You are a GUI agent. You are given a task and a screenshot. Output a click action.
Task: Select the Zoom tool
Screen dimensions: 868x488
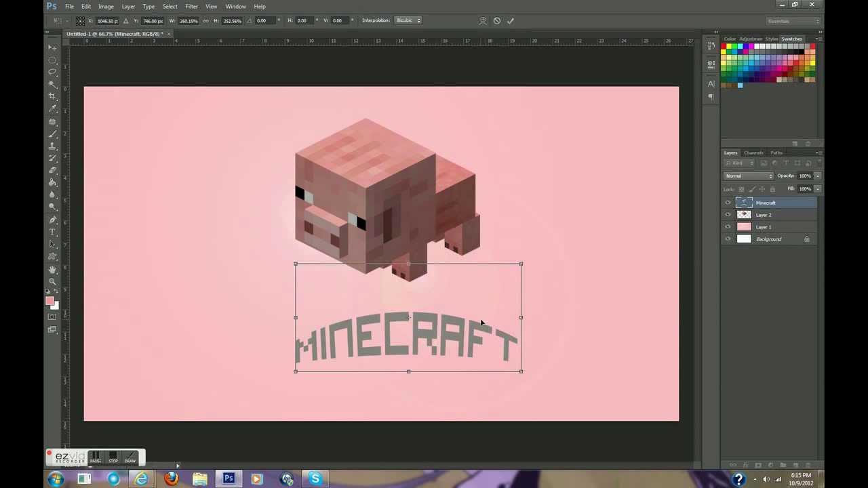(52, 281)
